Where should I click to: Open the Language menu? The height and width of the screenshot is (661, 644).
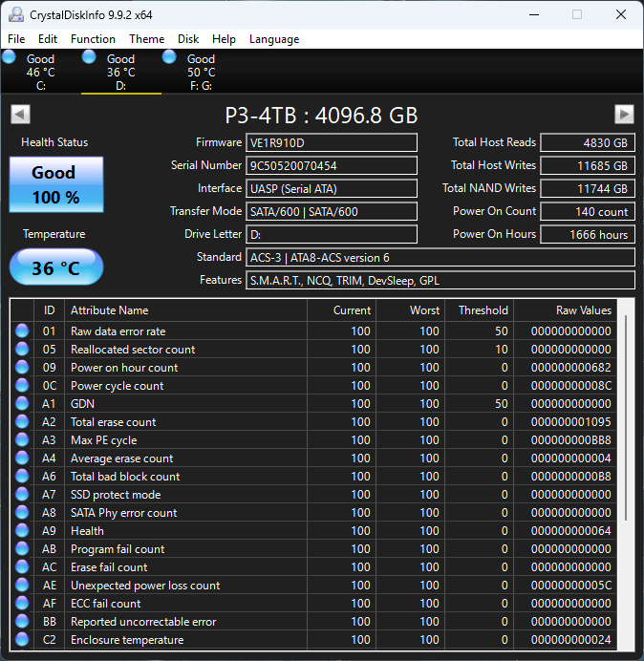pyautogui.click(x=274, y=39)
